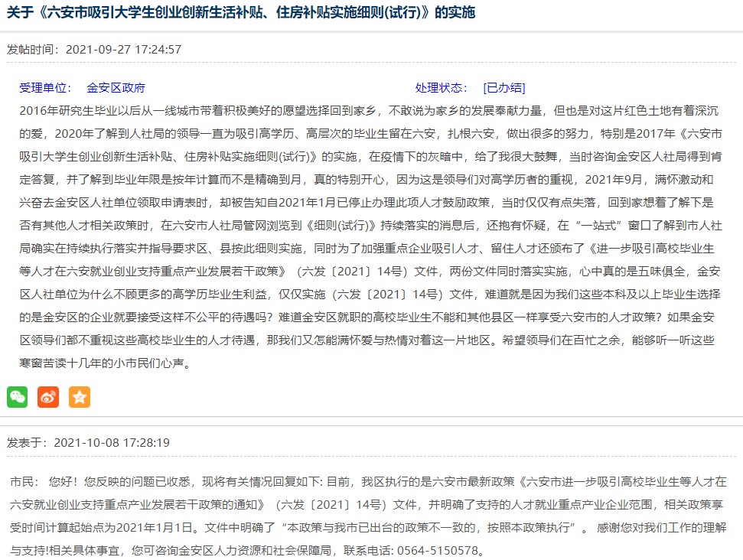
Task: Click post time 2021-09-27 17:24:57
Action: [123, 50]
